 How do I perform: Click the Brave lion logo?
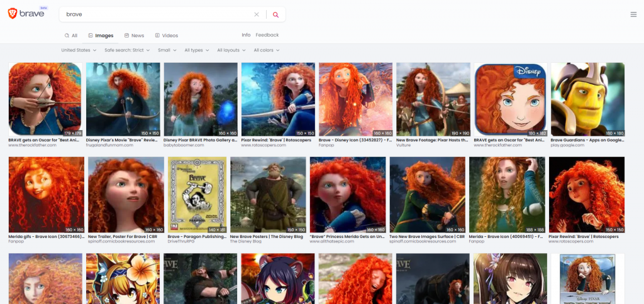pyautogui.click(x=13, y=14)
